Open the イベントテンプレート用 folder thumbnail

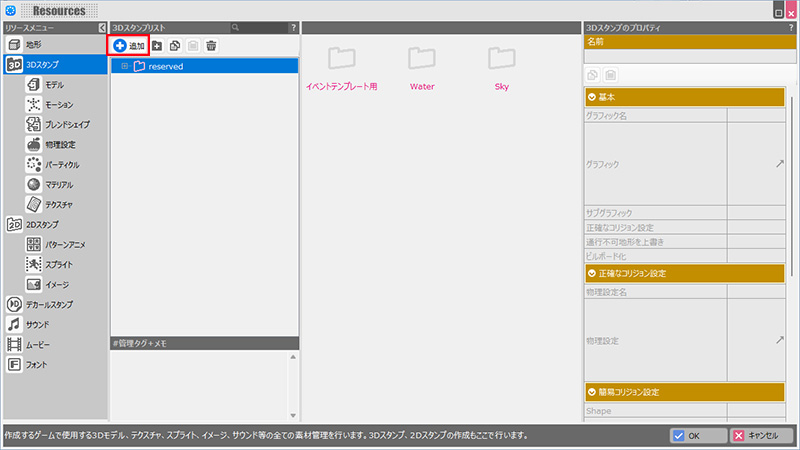[341, 69]
